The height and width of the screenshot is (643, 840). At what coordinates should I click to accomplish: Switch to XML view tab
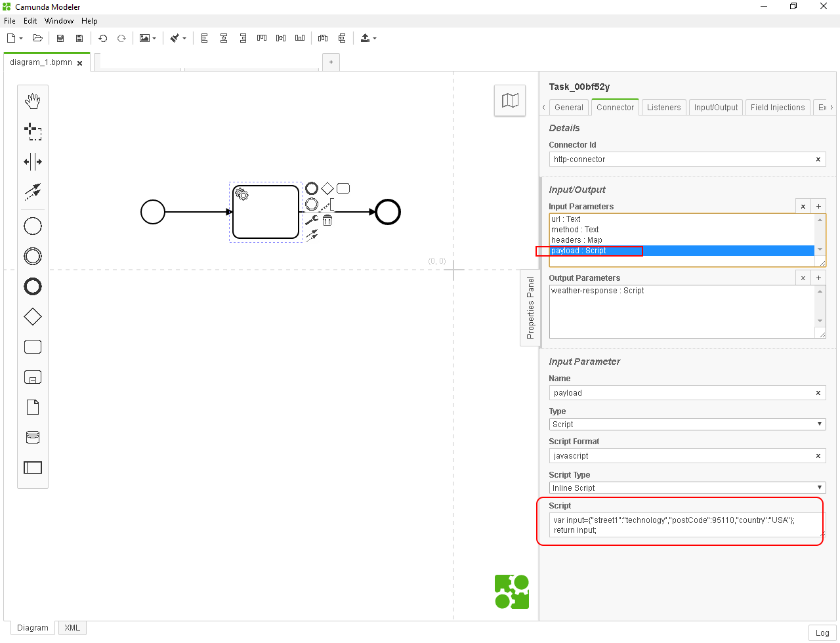[72, 628]
